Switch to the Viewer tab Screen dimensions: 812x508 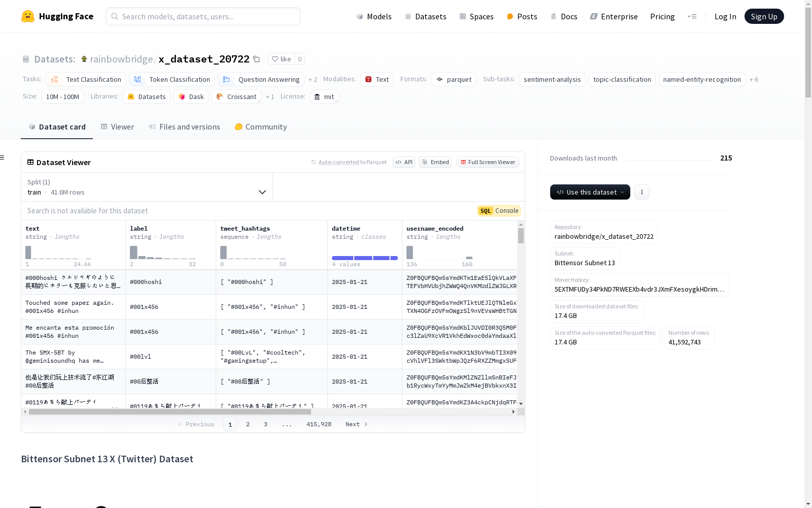tap(117, 126)
